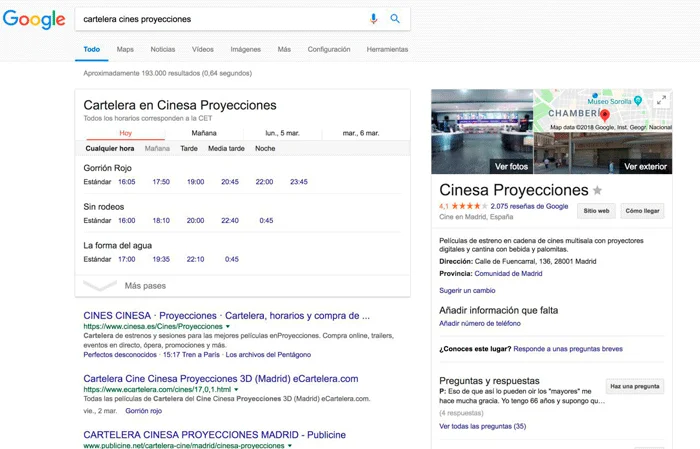Open CARTELERA CINESA PROYECCIONES MADRID Publicine result
700x449 pixels.
point(214,435)
